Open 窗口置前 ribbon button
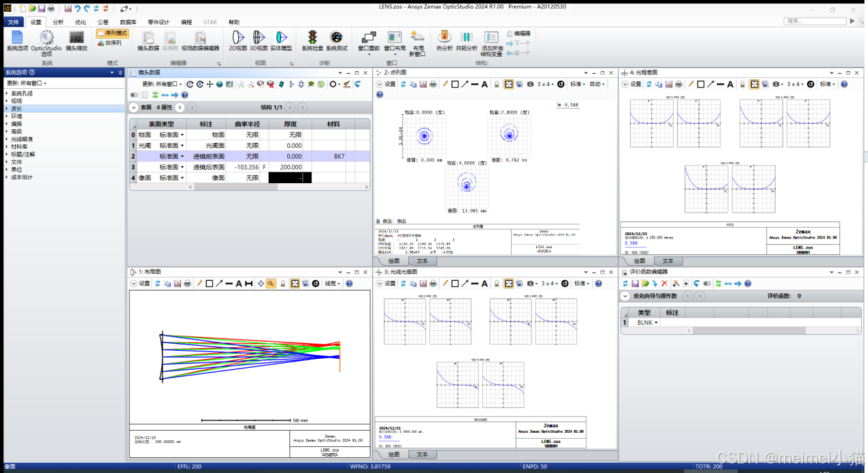Image resolution: width=868 pixels, height=473 pixels. (x=369, y=42)
